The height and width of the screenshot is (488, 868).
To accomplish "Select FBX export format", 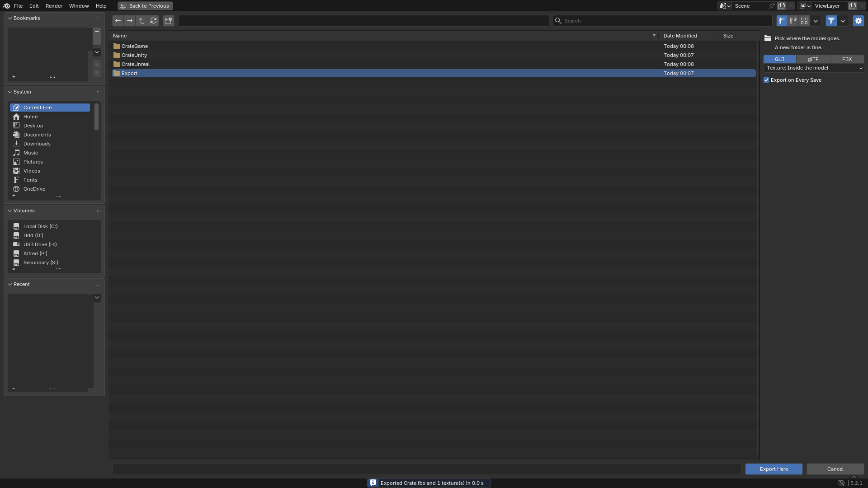I will (x=847, y=59).
